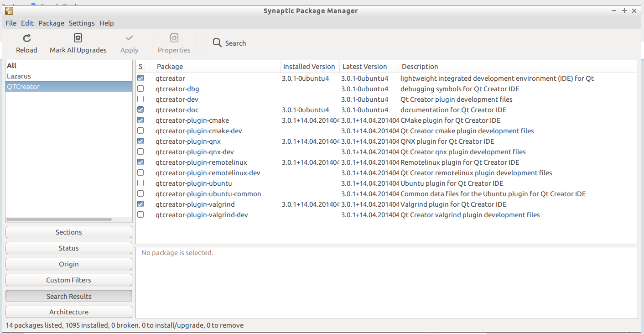The width and height of the screenshot is (644, 334).
Task: Open the Package menu
Action: (51, 23)
